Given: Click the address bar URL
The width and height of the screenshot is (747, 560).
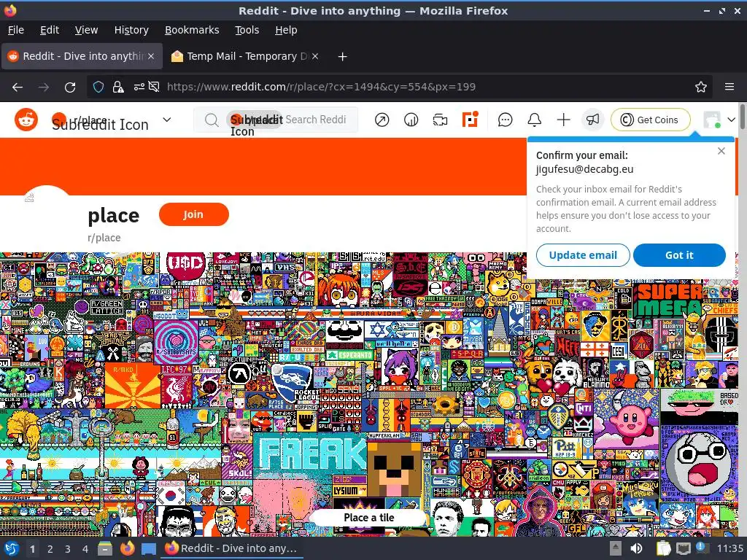Looking at the screenshot, I should [x=321, y=87].
